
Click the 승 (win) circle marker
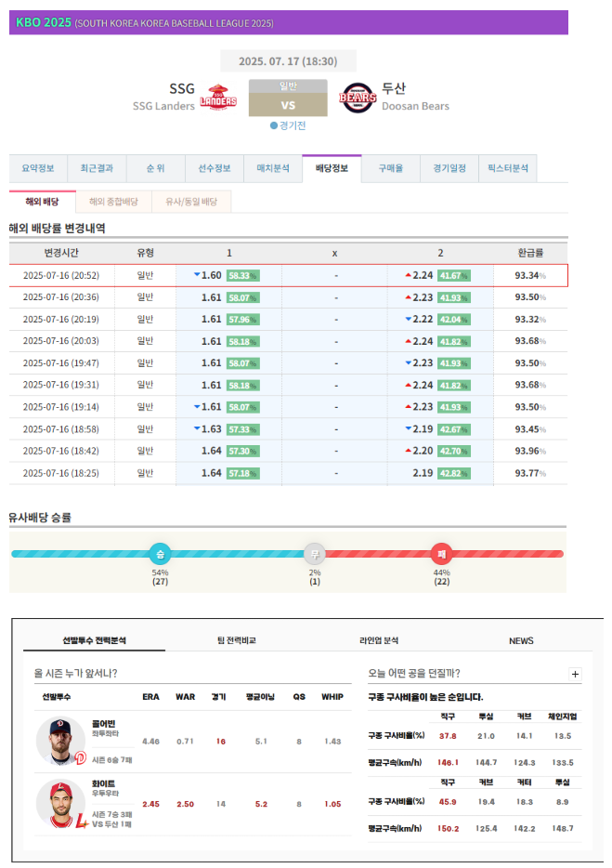pos(160,554)
